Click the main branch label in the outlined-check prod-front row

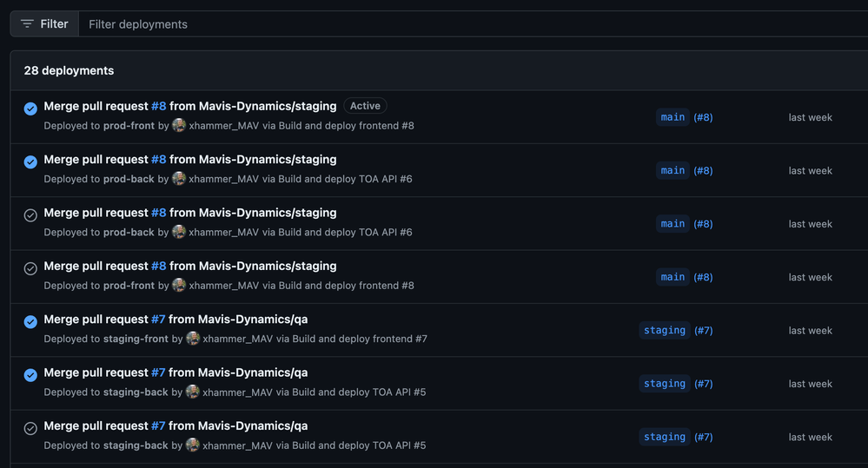[673, 277]
